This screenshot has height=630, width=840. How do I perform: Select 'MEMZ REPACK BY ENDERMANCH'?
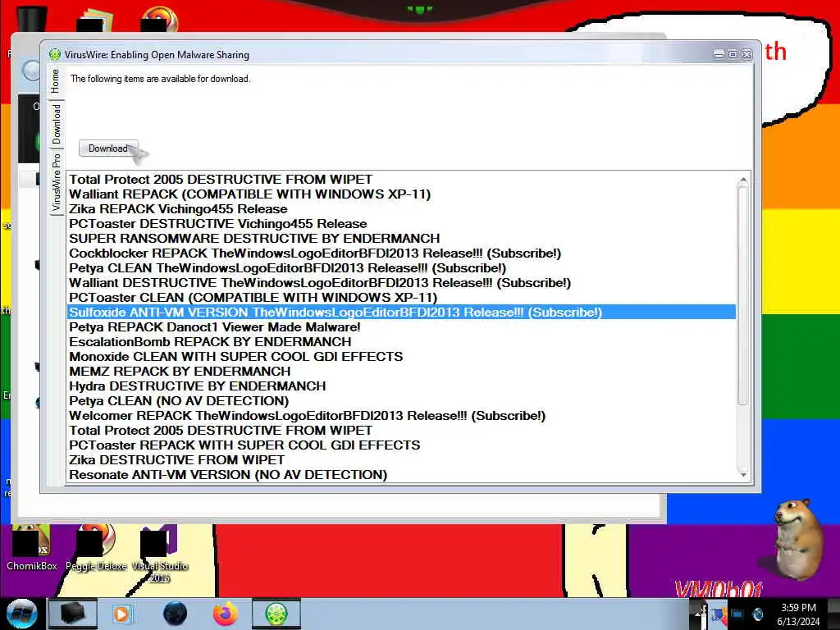pos(401,372)
